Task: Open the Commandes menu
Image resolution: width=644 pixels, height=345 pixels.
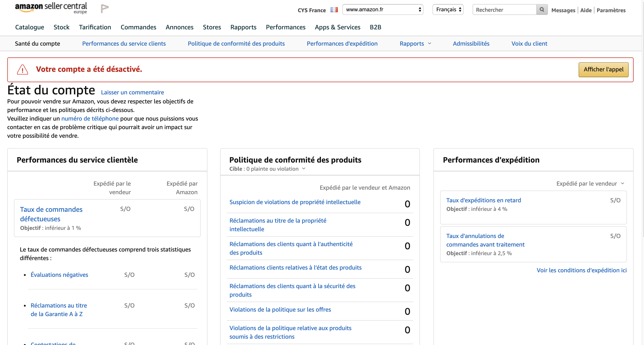Action: 138,27
